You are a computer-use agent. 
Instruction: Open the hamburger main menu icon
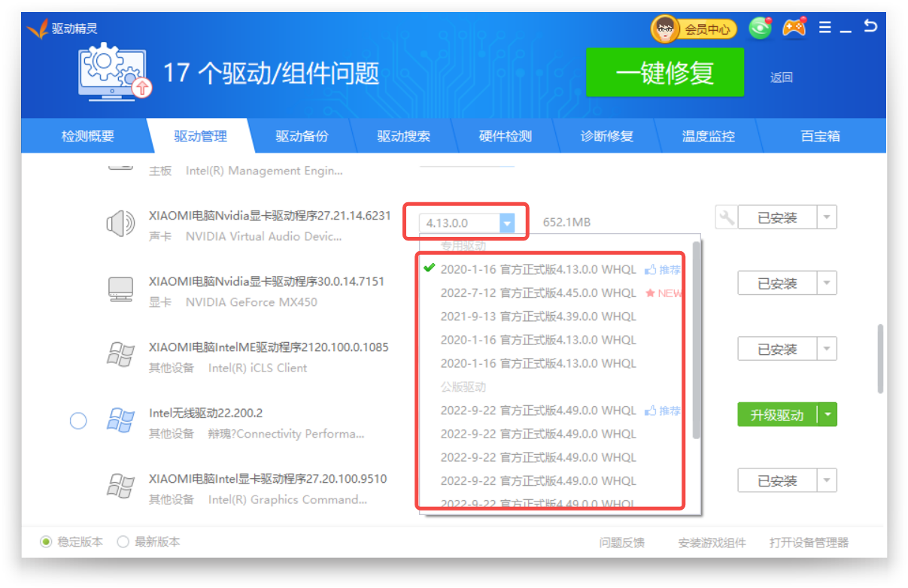825,28
